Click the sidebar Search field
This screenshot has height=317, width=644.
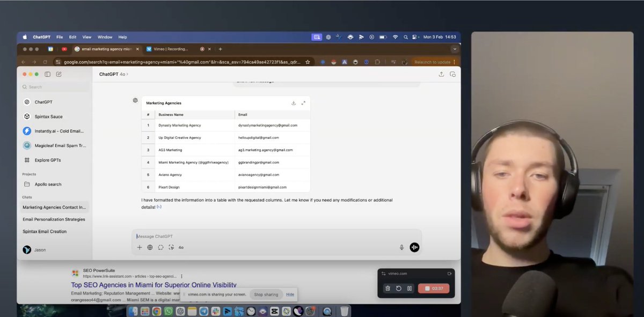pyautogui.click(x=54, y=87)
